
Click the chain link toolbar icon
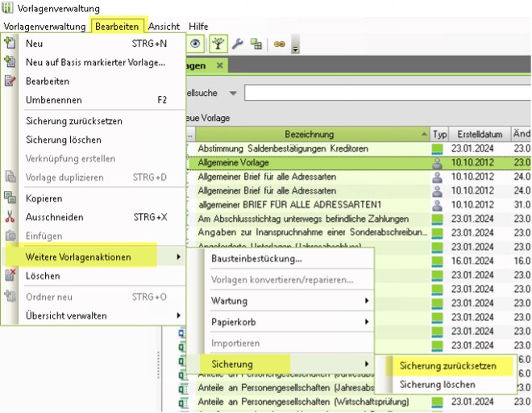pyautogui.click(x=280, y=44)
